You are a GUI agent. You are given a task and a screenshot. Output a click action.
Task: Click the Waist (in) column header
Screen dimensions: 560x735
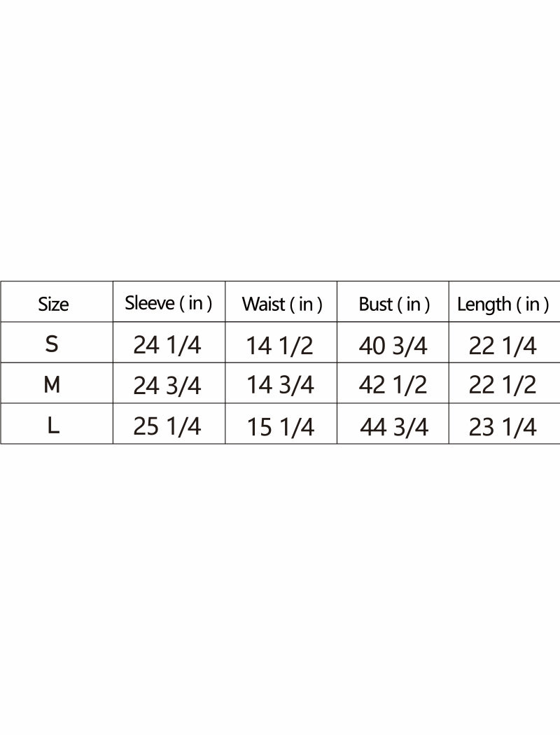pyautogui.click(x=281, y=304)
